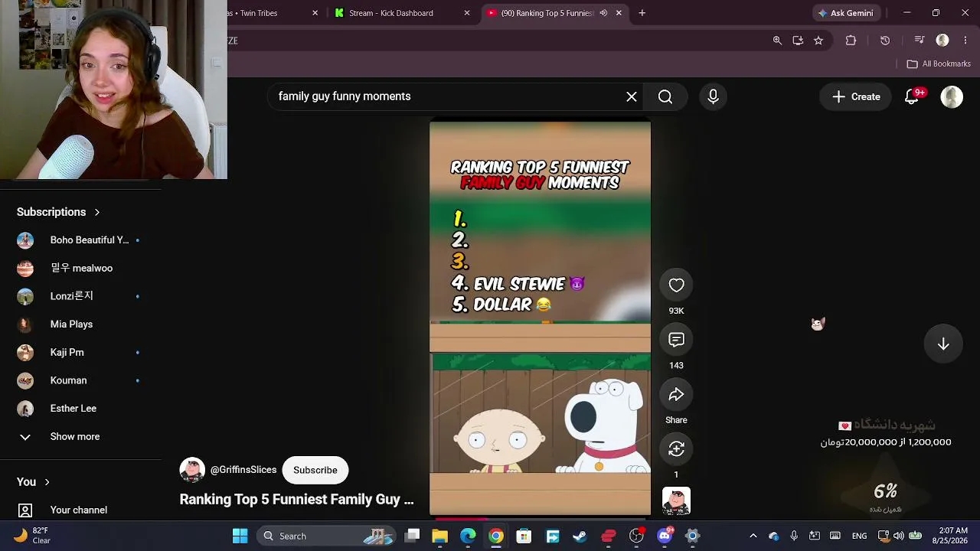Clear the YouTube search box

pyautogui.click(x=632, y=96)
